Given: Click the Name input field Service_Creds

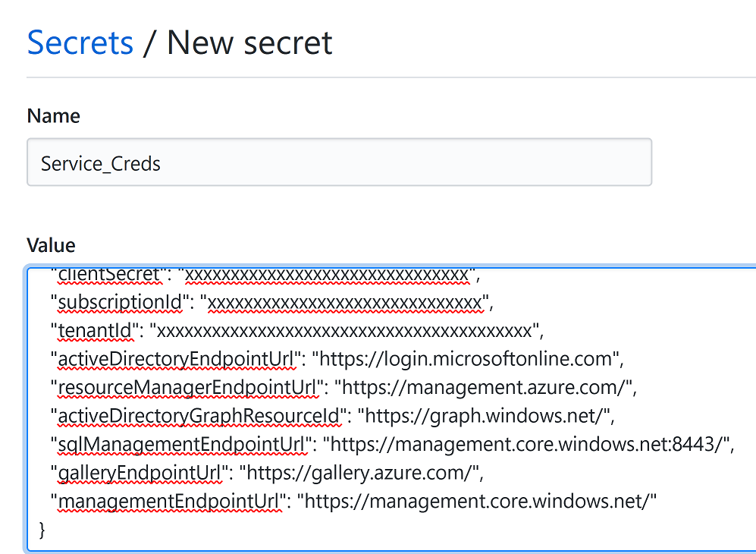Looking at the screenshot, I should point(340,162).
